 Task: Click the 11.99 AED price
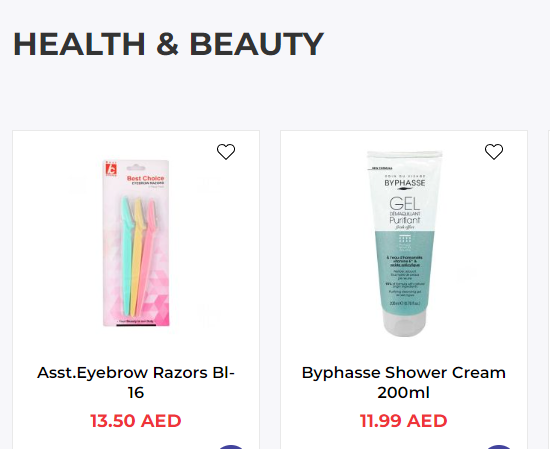tap(404, 421)
